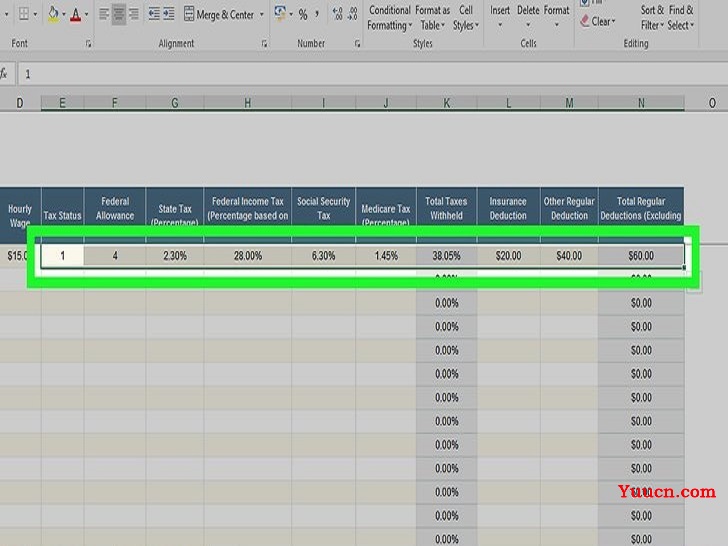This screenshot has width=728, height=546.
Task: Open the Borders tool icon
Action: [23, 14]
